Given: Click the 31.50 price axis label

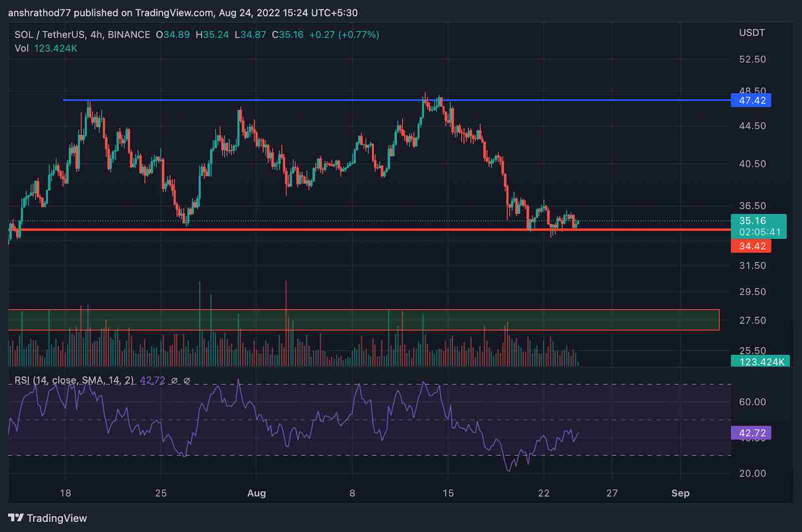Looking at the screenshot, I should click(752, 265).
